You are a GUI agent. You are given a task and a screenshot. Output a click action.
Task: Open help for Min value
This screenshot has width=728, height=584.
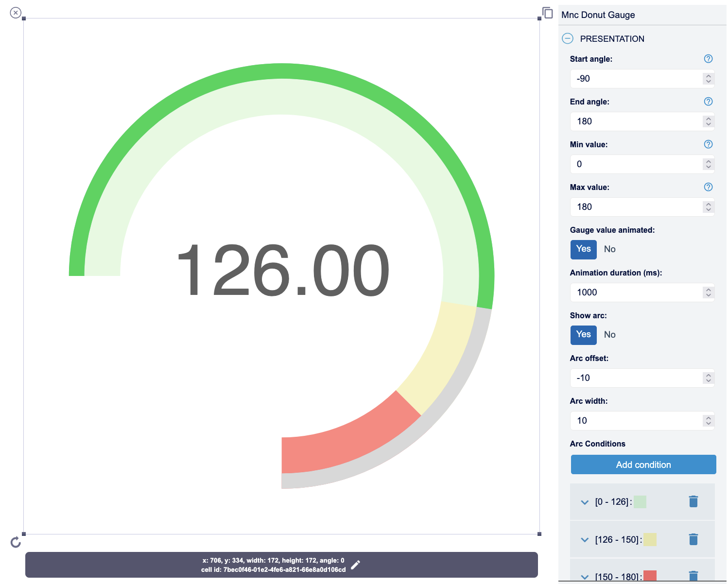tap(708, 144)
